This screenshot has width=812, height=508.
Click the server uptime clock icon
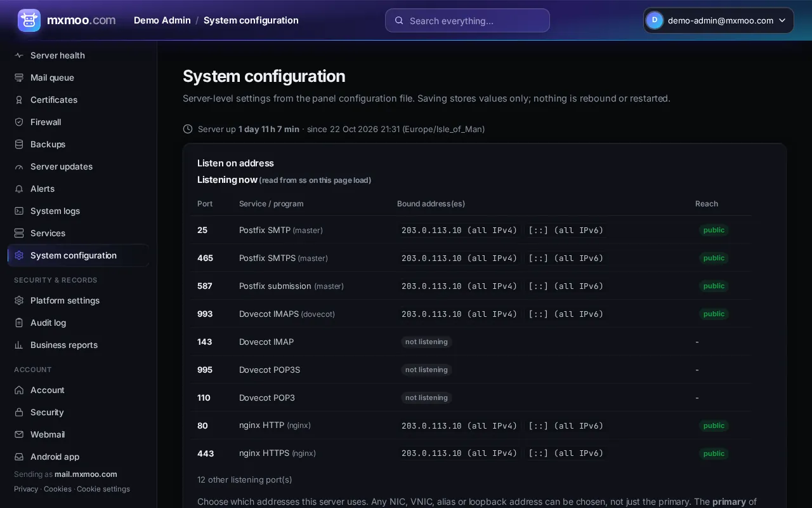point(188,129)
